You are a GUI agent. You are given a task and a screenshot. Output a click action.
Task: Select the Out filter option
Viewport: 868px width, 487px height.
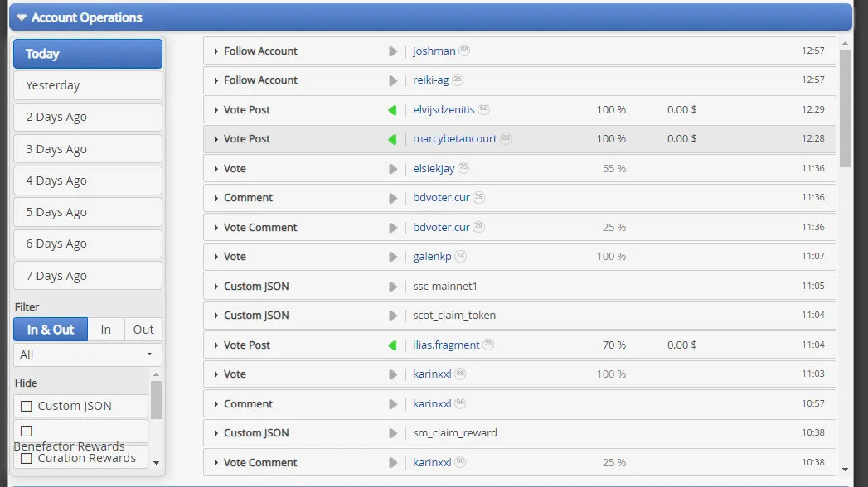(x=143, y=330)
